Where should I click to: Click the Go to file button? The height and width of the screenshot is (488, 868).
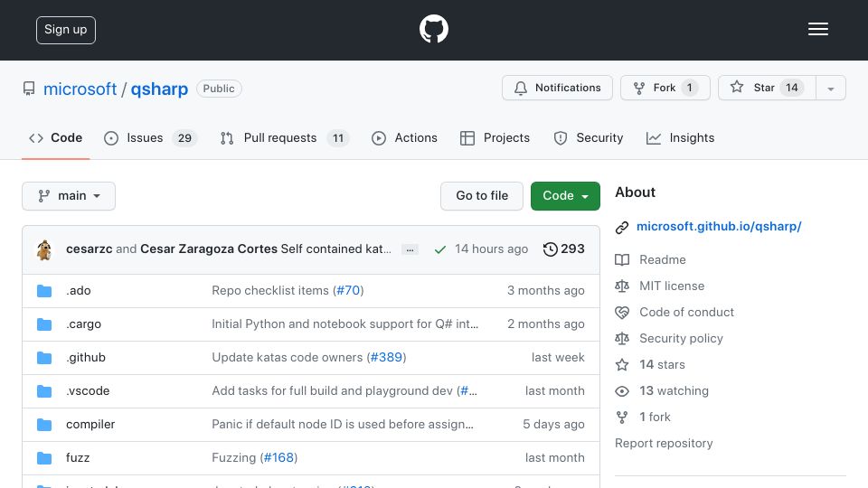coord(482,196)
